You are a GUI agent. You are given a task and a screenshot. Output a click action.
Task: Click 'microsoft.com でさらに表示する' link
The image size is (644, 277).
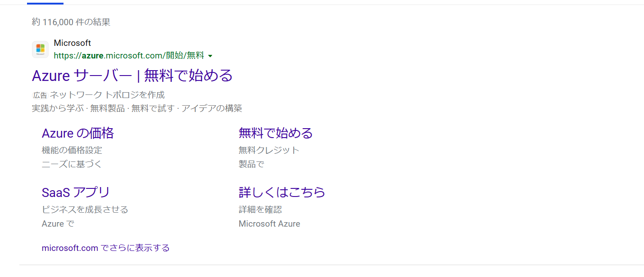coord(105,248)
